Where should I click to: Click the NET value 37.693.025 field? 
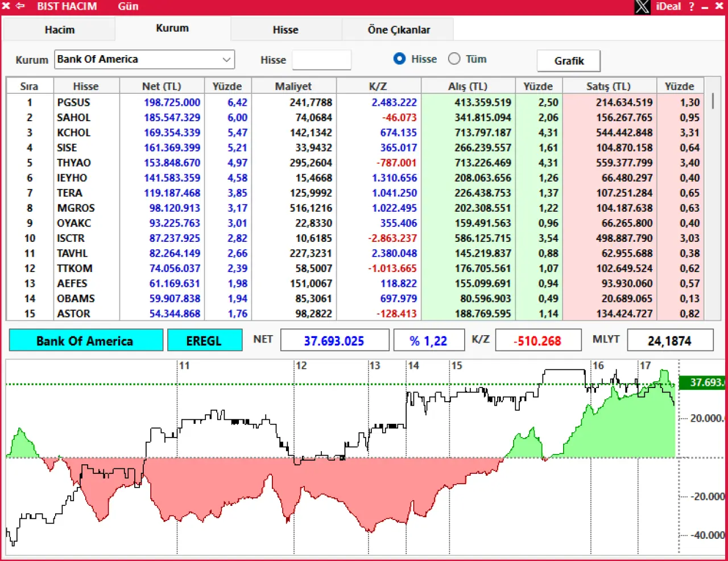(x=334, y=341)
